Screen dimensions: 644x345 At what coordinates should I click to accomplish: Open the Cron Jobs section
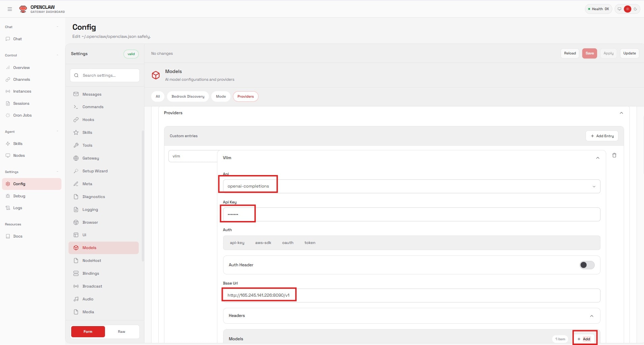pyautogui.click(x=22, y=115)
